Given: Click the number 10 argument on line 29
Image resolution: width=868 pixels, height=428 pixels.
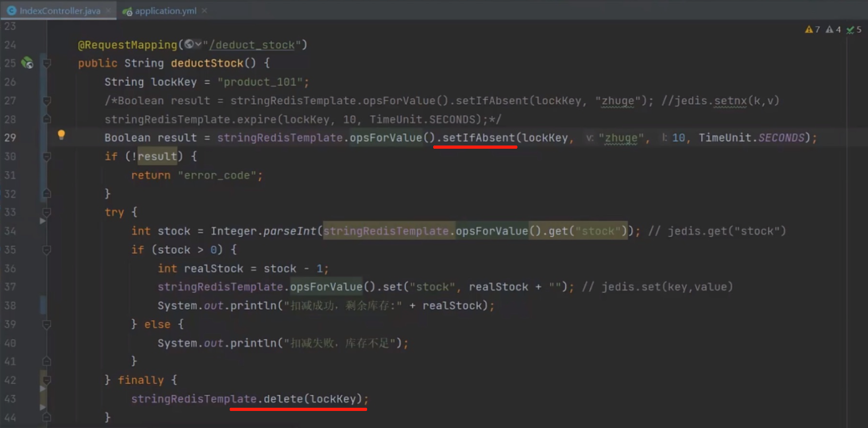Looking at the screenshot, I should click(678, 138).
